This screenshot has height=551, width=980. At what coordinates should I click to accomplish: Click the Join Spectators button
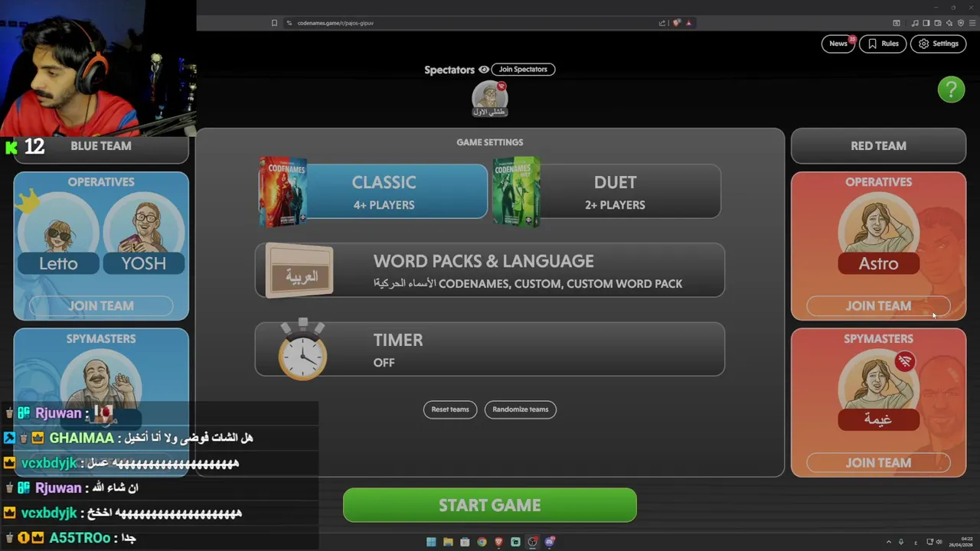tap(523, 70)
